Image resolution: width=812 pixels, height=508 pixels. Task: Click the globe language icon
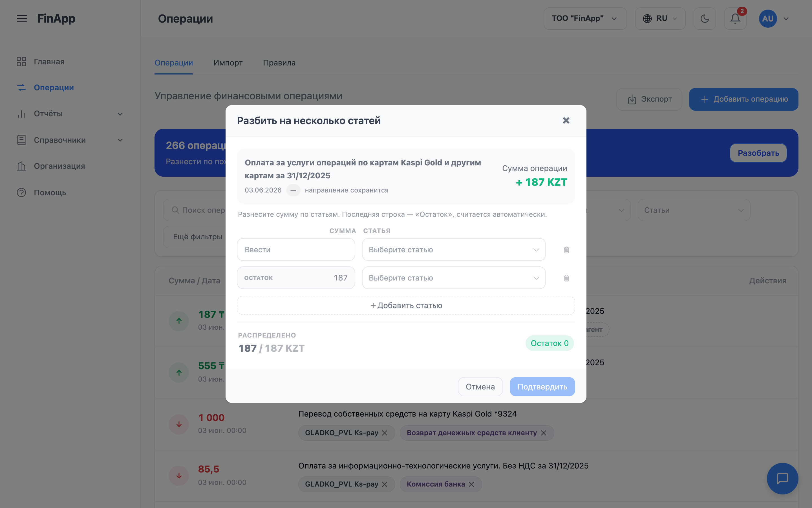(647, 18)
